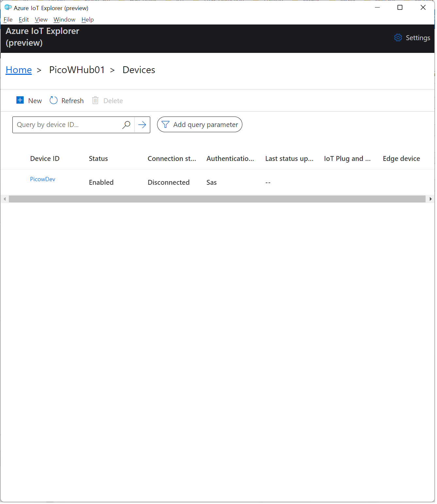Image resolution: width=437 pixels, height=504 pixels.
Task: Click the Authentication column header
Action: pos(230,159)
